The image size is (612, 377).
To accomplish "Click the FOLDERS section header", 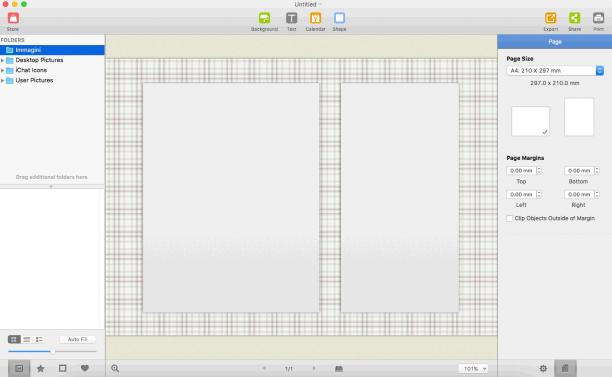I will [12, 40].
